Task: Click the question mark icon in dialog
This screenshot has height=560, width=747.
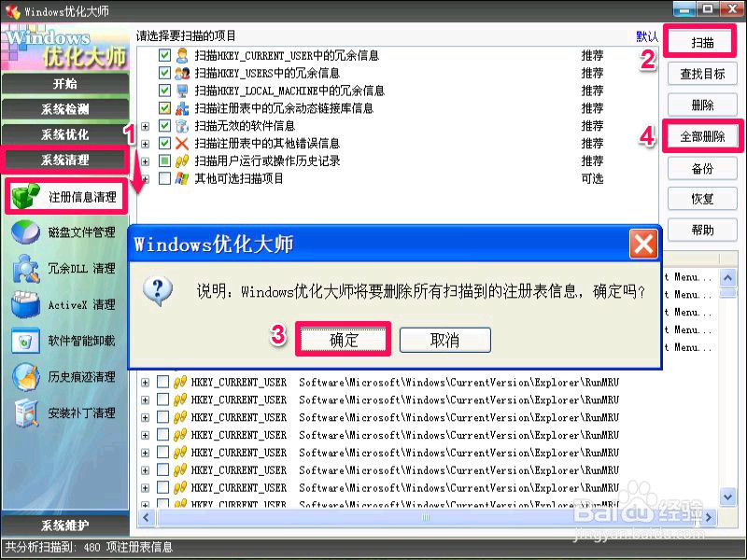Action: point(158,291)
